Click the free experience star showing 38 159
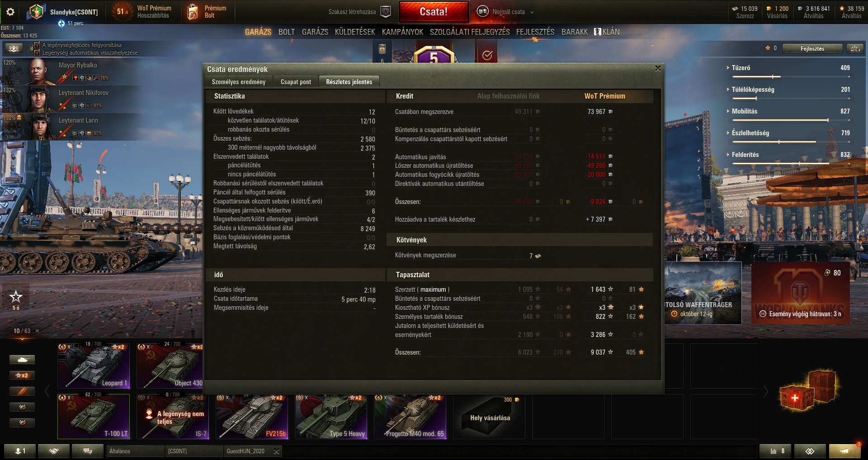 coord(842,9)
